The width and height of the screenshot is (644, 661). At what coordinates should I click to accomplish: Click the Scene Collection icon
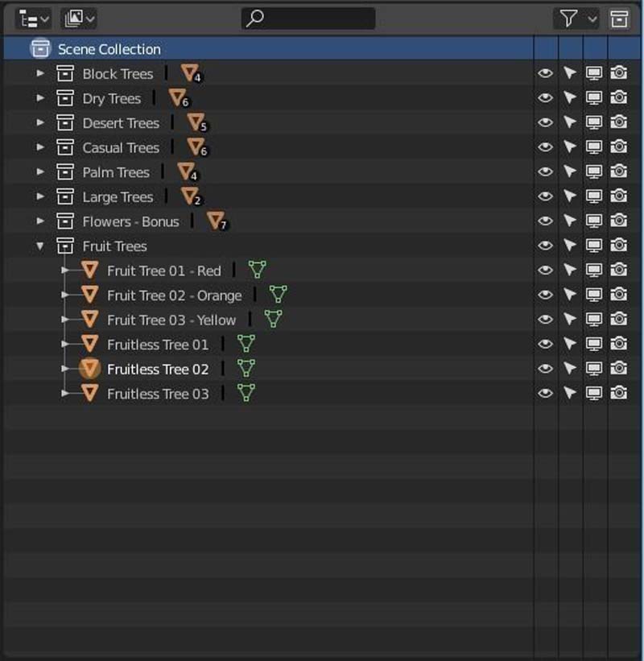40,49
